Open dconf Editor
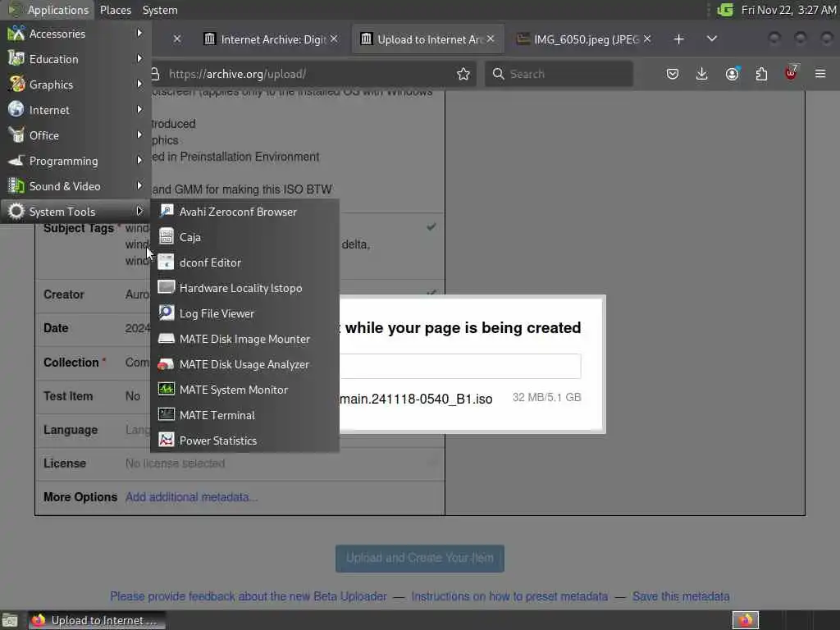 click(x=244, y=262)
